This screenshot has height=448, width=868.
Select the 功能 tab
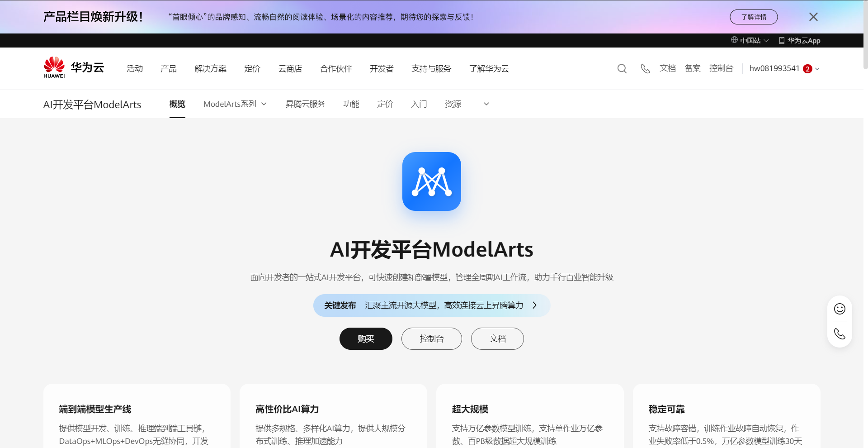click(351, 104)
